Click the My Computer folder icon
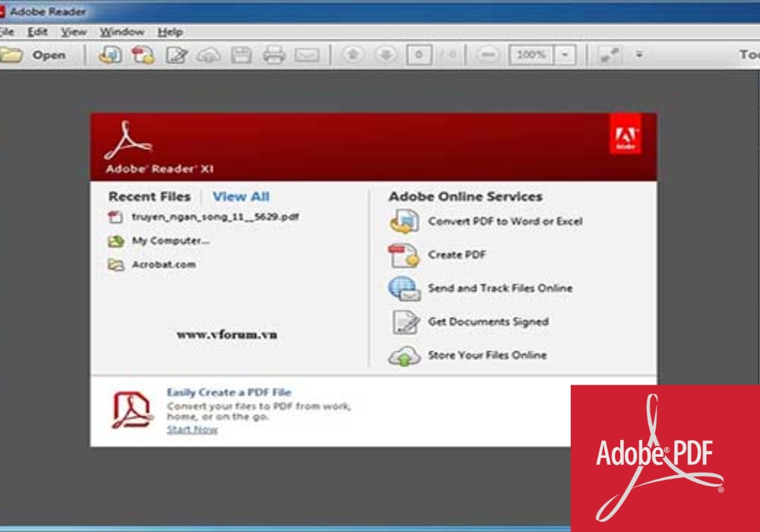The image size is (760, 532). 116,241
